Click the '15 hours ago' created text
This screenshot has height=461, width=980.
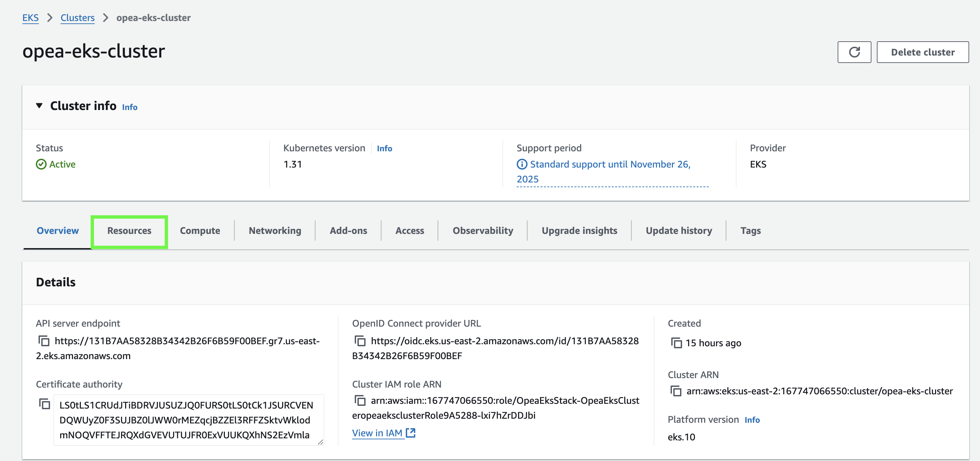[713, 343]
